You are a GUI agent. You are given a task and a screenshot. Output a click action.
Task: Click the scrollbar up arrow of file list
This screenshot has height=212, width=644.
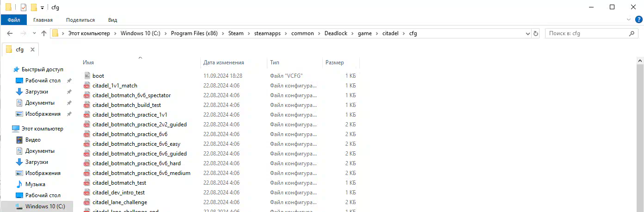click(x=640, y=61)
